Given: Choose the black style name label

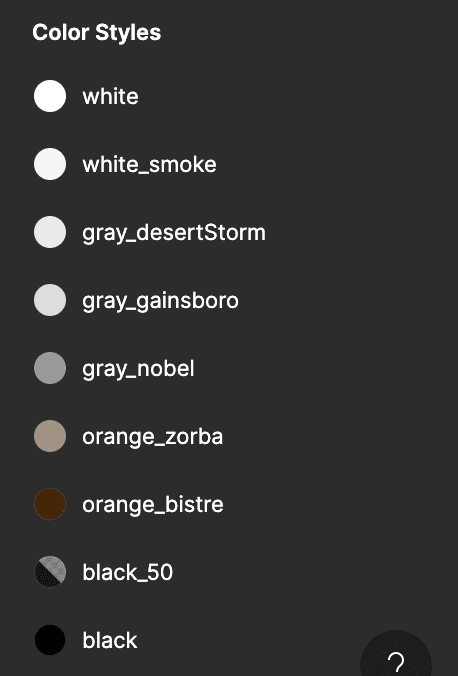Looking at the screenshot, I should coord(110,641).
